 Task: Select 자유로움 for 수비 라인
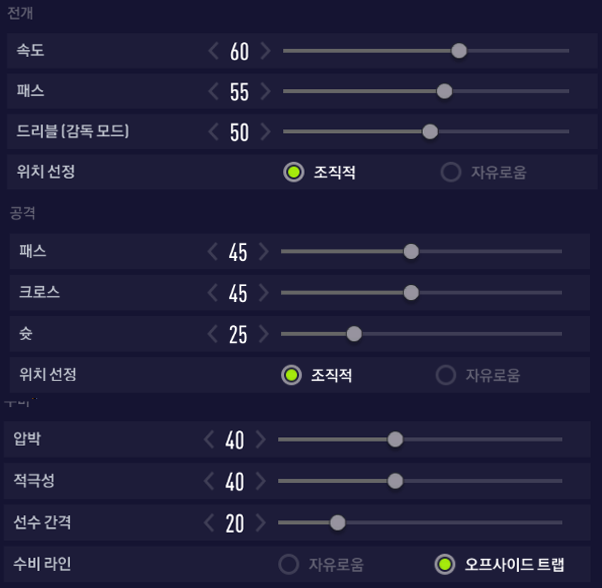pos(288,565)
